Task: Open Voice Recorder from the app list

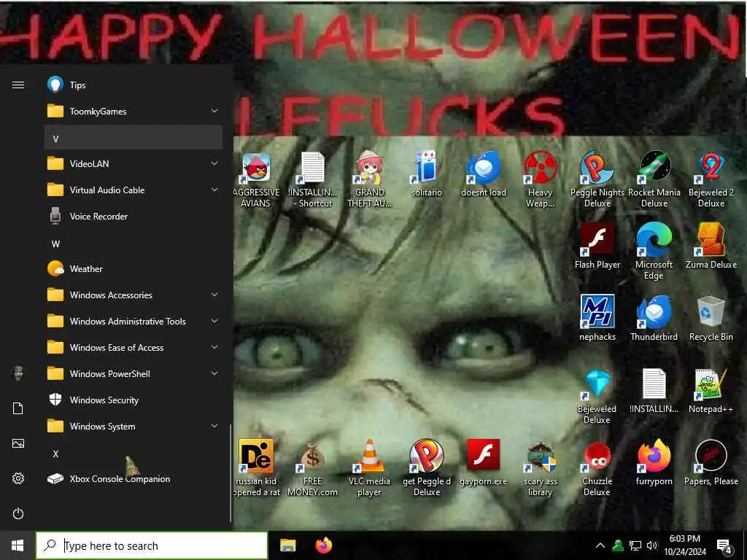Action: [x=134, y=216]
